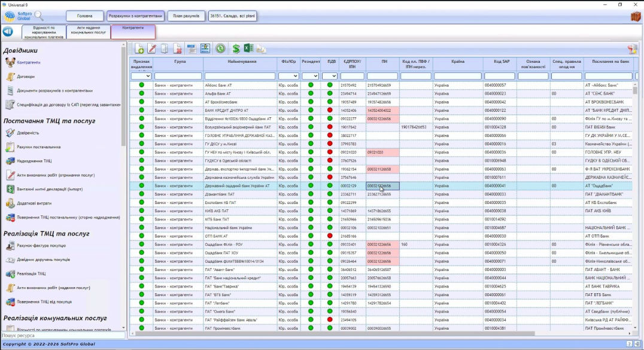This screenshot has width=644, height=350.
Task: Open the ПДВ filter dropdown
Action: tap(329, 76)
